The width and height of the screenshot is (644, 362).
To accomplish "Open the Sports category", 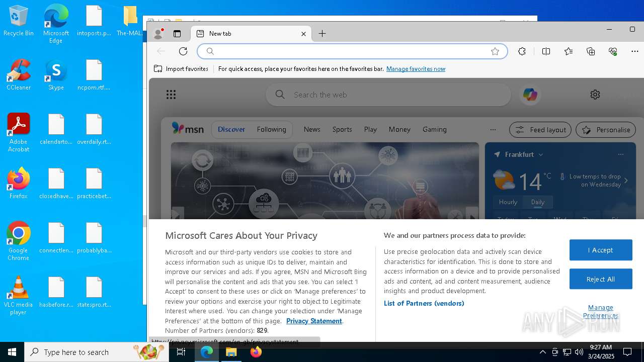I will 342,129.
